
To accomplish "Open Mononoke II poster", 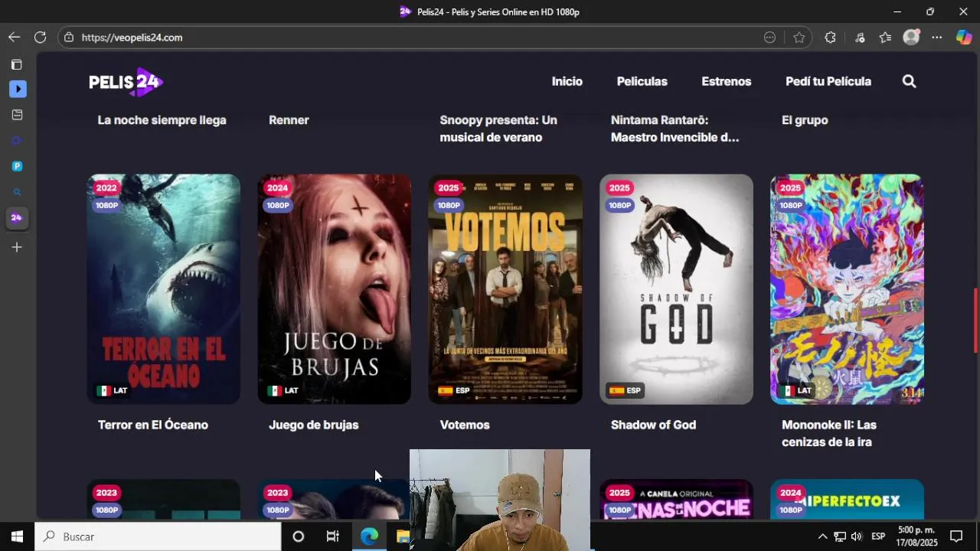I will tap(847, 289).
